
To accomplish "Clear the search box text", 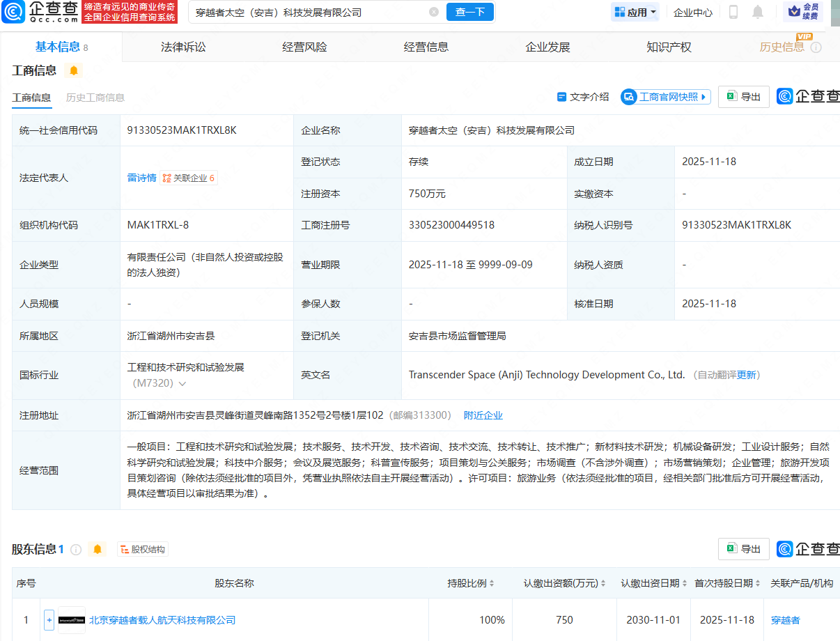I will click(434, 12).
